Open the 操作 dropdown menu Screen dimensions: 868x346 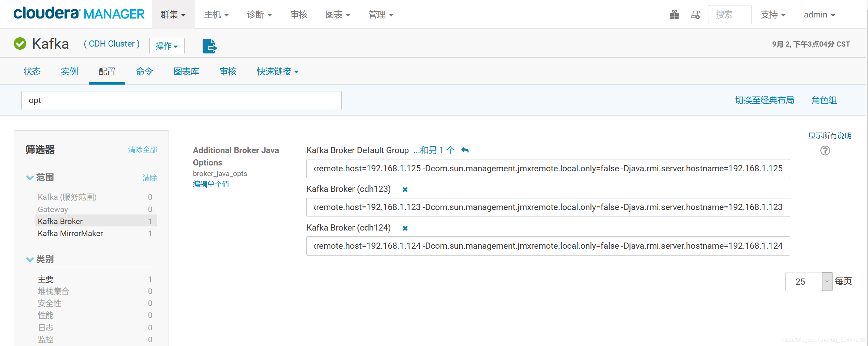[167, 46]
